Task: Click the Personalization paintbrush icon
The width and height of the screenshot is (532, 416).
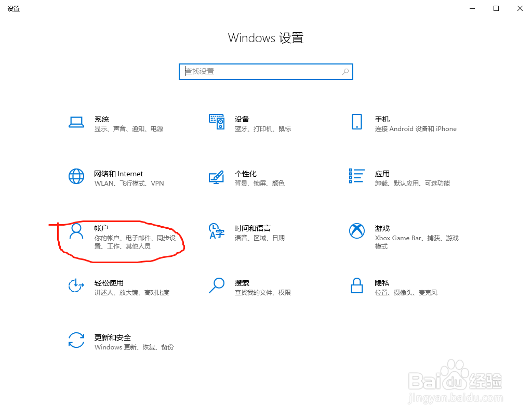Action: tap(217, 177)
